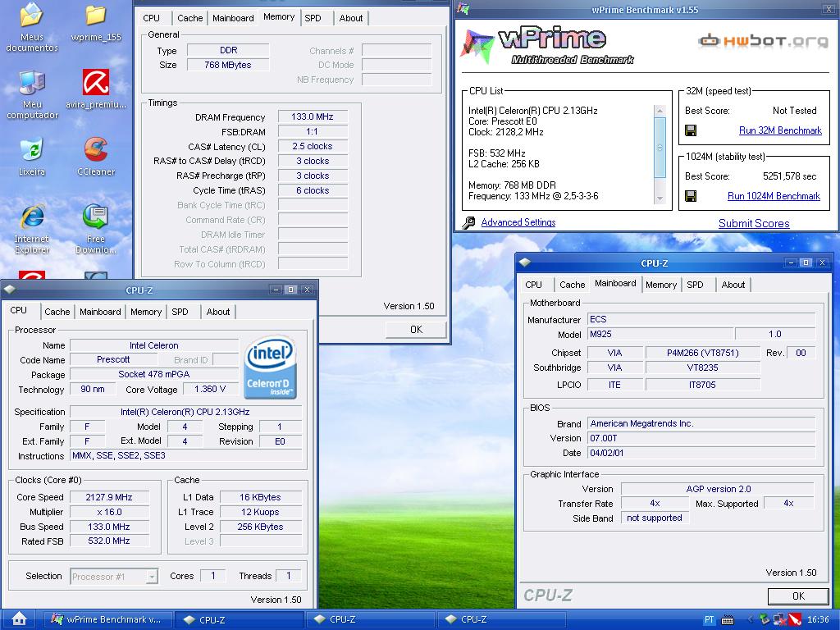This screenshot has width=840, height=630.
Task: Open About tab in front CPU-Z window
Action: [x=218, y=312]
